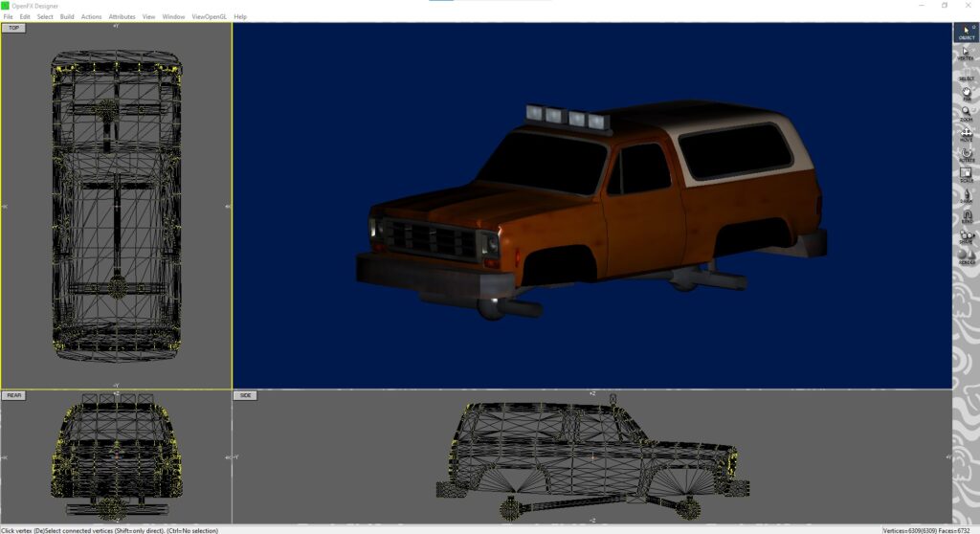The image size is (980, 534).
Task: Pick the Pan hand tool
Action: (x=966, y=93)
